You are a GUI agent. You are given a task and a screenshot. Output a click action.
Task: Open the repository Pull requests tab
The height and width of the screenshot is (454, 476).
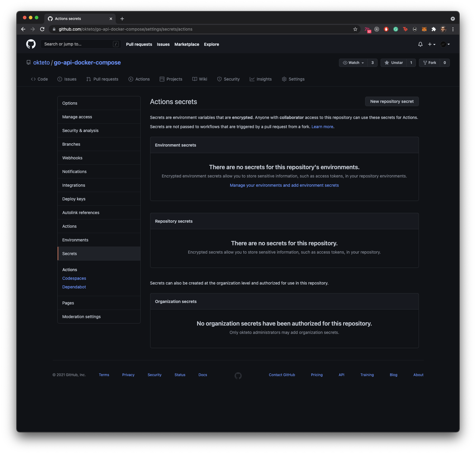tap(102, 79)
